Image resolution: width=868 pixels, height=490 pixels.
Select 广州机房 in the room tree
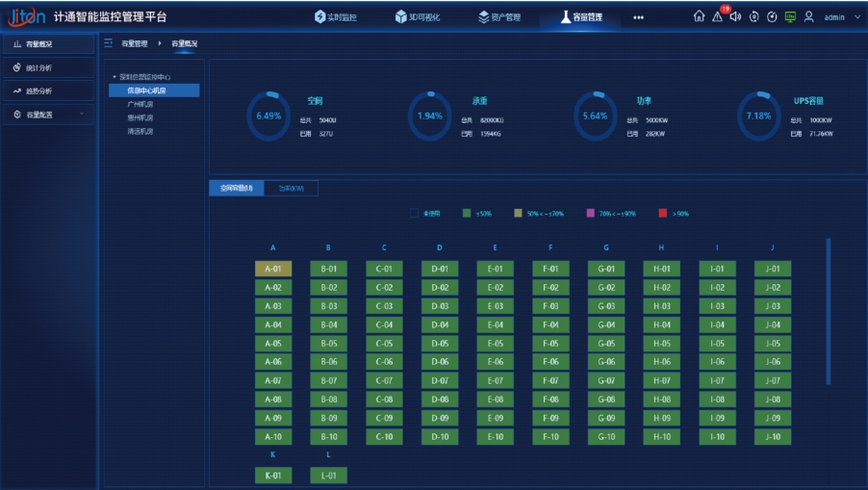[140, 104]
